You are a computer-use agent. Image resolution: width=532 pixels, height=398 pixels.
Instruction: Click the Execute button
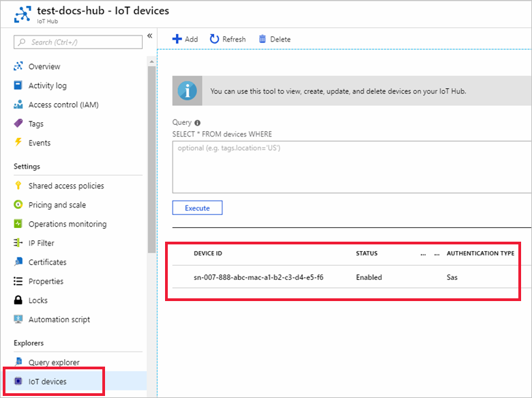[x=197, y=208]
